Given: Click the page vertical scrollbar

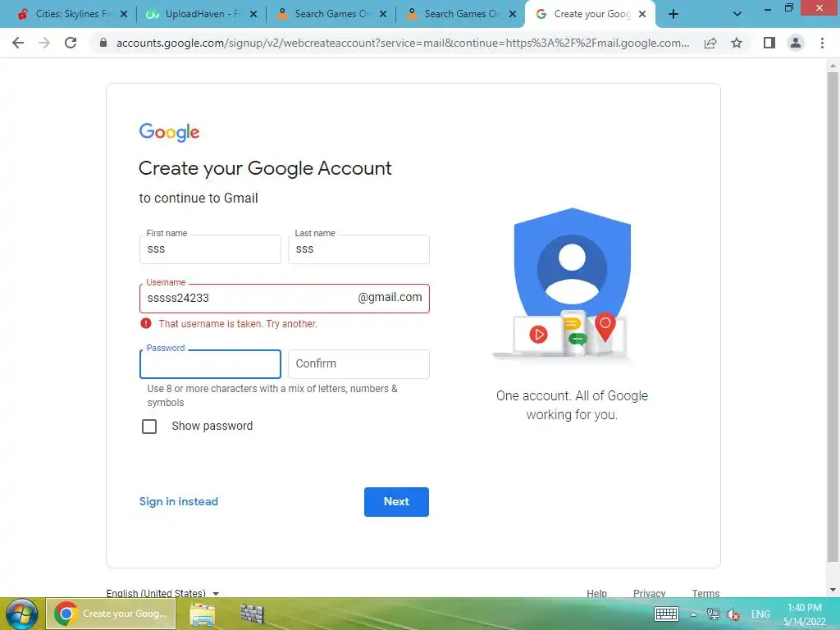Looking at the screenshot, I should 833,316.
